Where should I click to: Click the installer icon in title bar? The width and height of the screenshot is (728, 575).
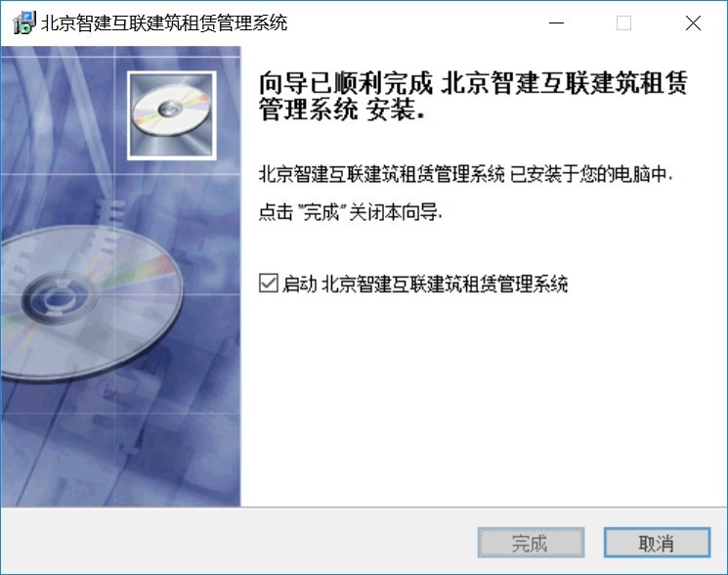pyautogui.click(x=24, y=22)
